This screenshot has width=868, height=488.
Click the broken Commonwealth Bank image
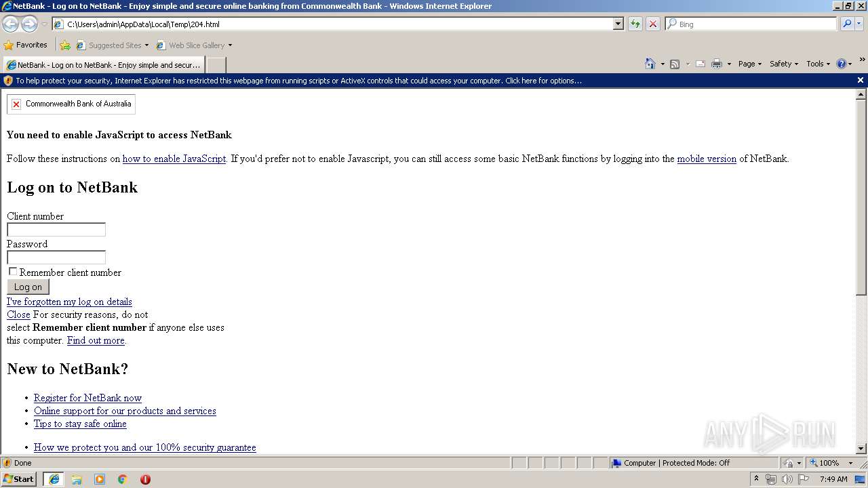click(x=71, y=104)
